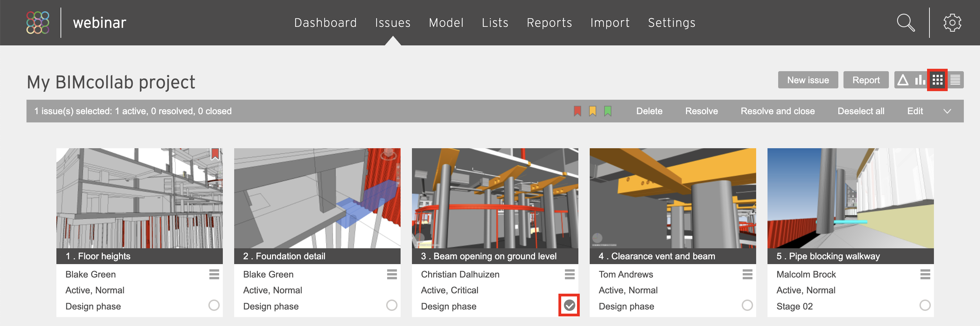Viewport: 980px width, 326px height.
Task: Click the BIMcollab colored rings logo
Action: click(38, 22)
